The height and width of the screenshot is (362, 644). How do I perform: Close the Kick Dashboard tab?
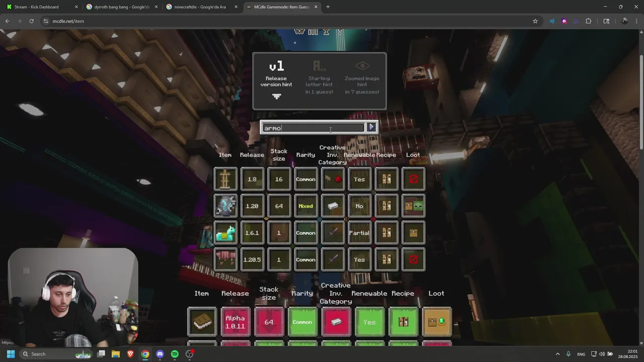[x=76, y=7]
